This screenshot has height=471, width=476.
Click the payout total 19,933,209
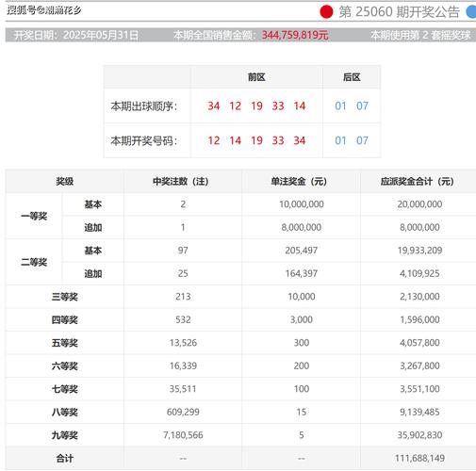(x=419, y=251)
